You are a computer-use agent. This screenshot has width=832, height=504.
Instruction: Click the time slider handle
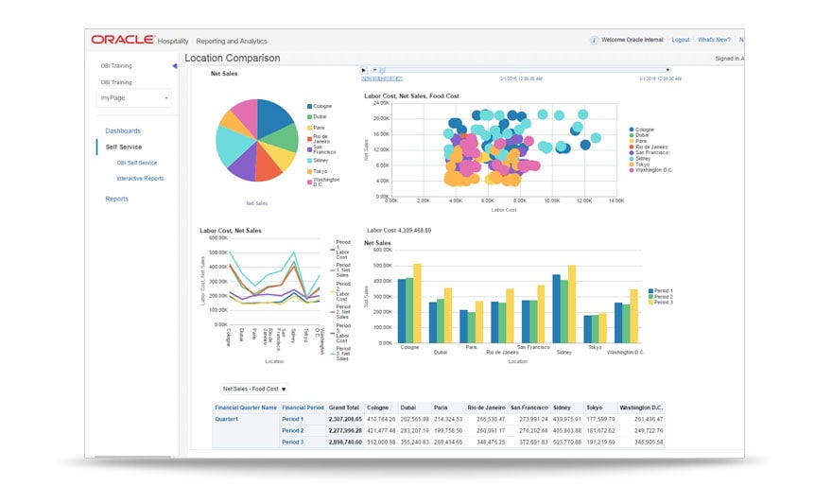click(x=382, y=70)
